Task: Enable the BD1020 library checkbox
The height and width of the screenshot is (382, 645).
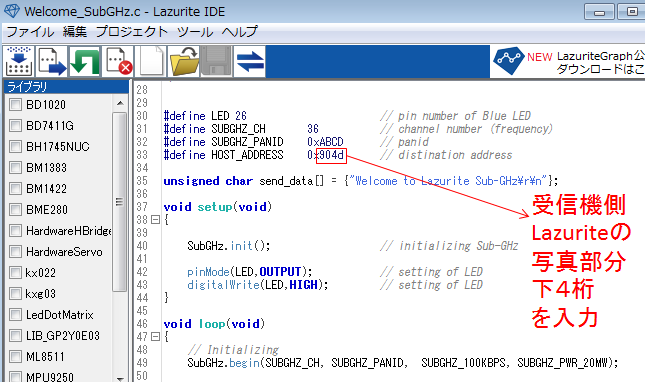Action: coord(15,104)
